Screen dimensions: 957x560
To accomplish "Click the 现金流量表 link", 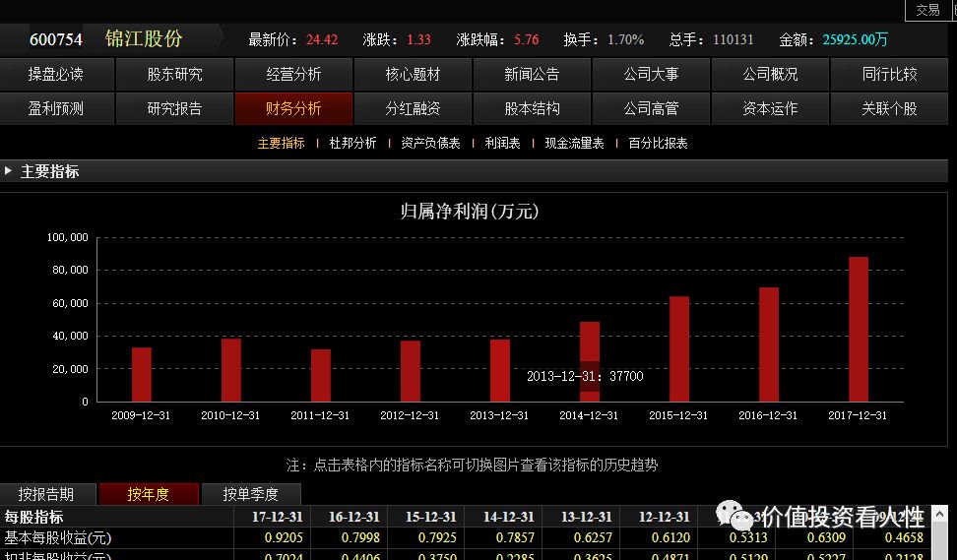I will pyautogui.click(x=574, y=144).
